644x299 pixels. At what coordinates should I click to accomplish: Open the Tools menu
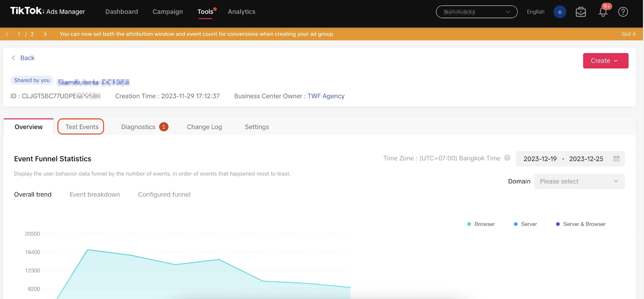[x=205, y=12]
